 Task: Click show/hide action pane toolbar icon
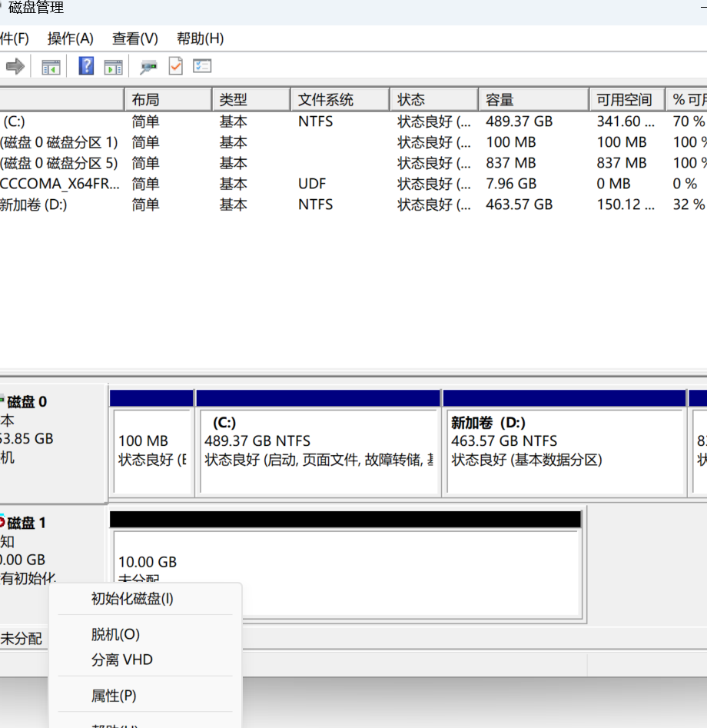pos(114,67)
